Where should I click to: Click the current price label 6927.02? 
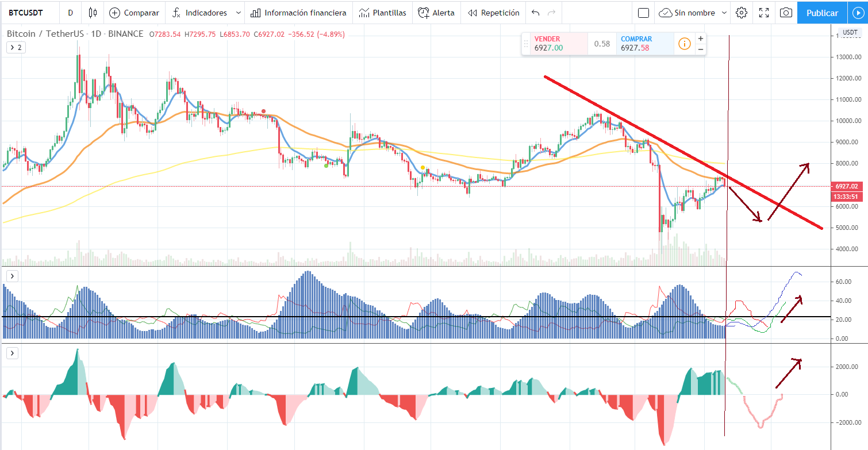pos(846,186)
